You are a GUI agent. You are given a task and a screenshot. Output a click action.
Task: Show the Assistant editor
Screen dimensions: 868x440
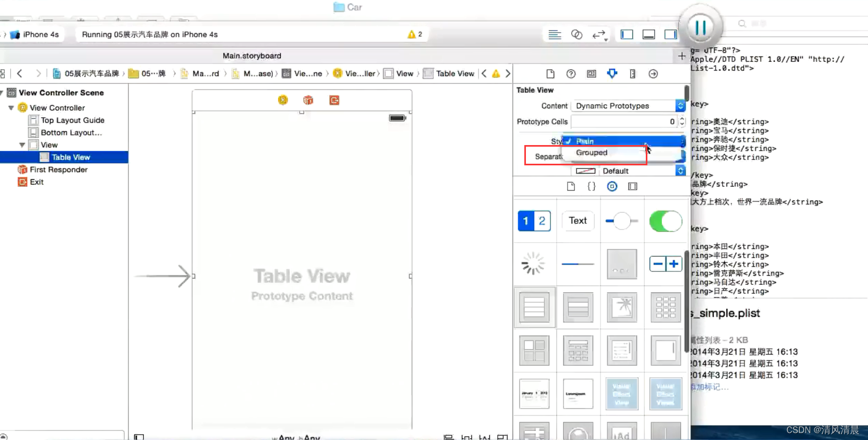click(577, 35)
